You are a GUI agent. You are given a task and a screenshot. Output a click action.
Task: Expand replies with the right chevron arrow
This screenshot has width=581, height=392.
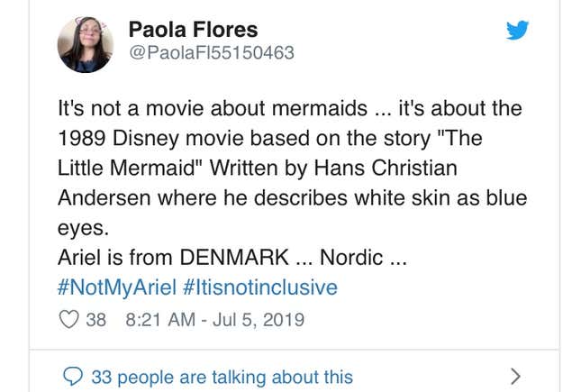[x=515, y=377]
